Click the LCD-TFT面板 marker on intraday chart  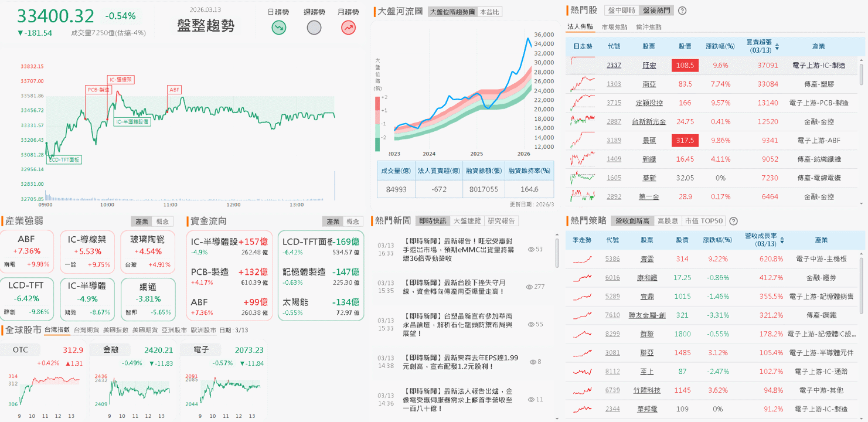point(64,159)
